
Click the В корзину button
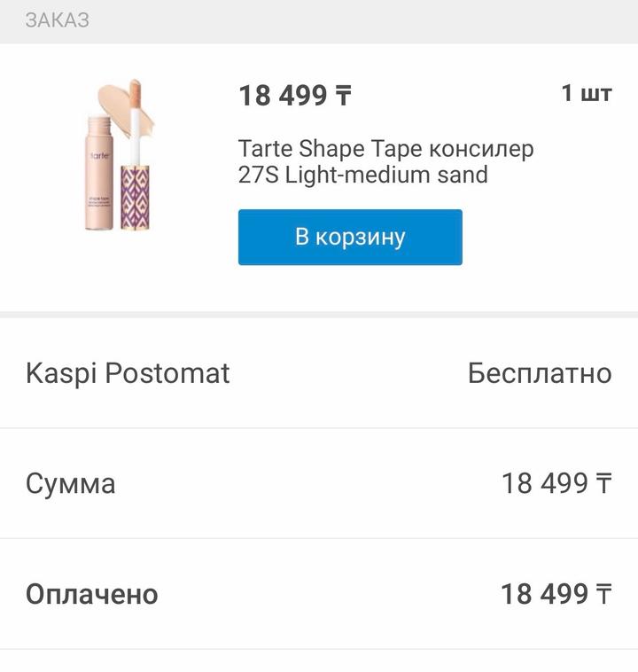point(350,237)
